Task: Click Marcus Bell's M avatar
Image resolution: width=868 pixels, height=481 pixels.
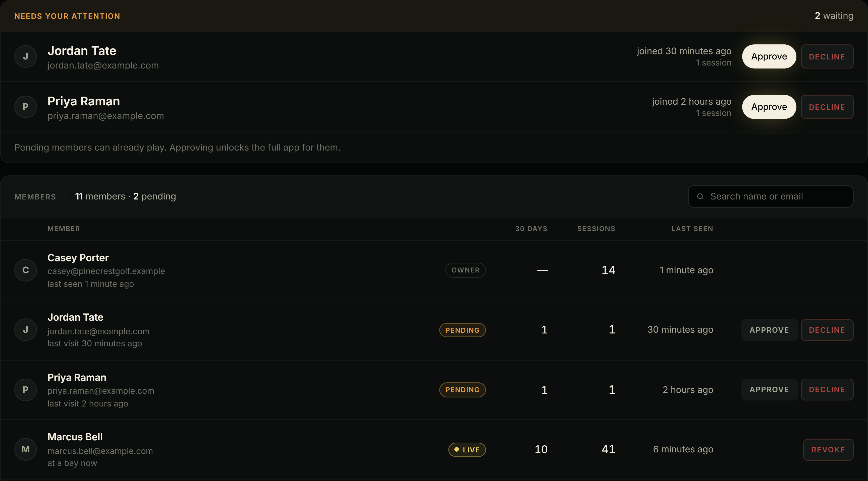Action: click(x=26, y=449)
